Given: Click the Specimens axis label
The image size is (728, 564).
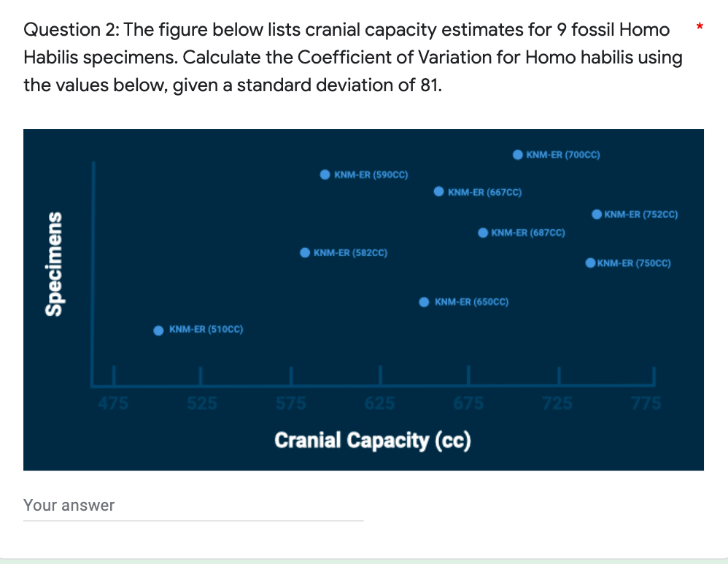Looking at the screenshot, I should click(x=54, y=263).
